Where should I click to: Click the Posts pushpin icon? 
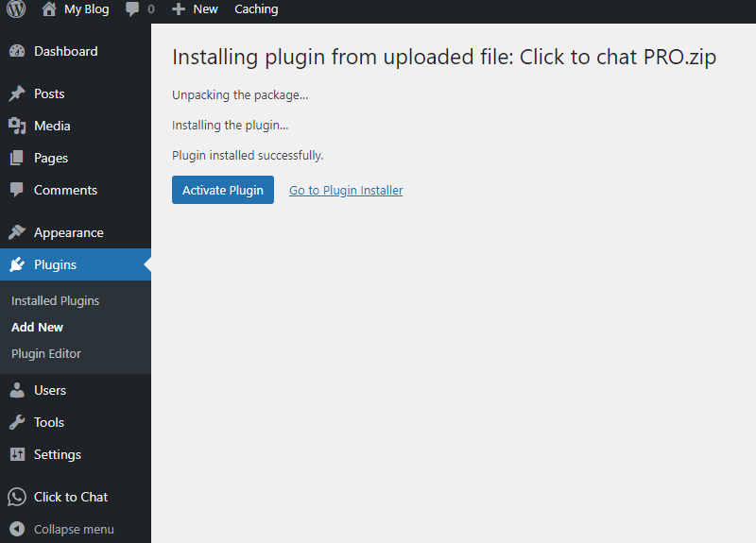pyautogui.click(x=17, y=93)
